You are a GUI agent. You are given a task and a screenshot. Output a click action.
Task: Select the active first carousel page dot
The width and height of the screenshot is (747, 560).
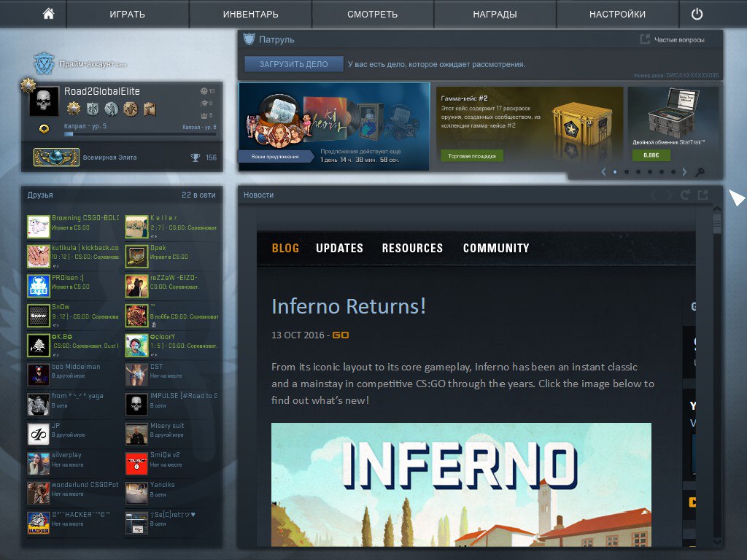(x=615, y=172)
